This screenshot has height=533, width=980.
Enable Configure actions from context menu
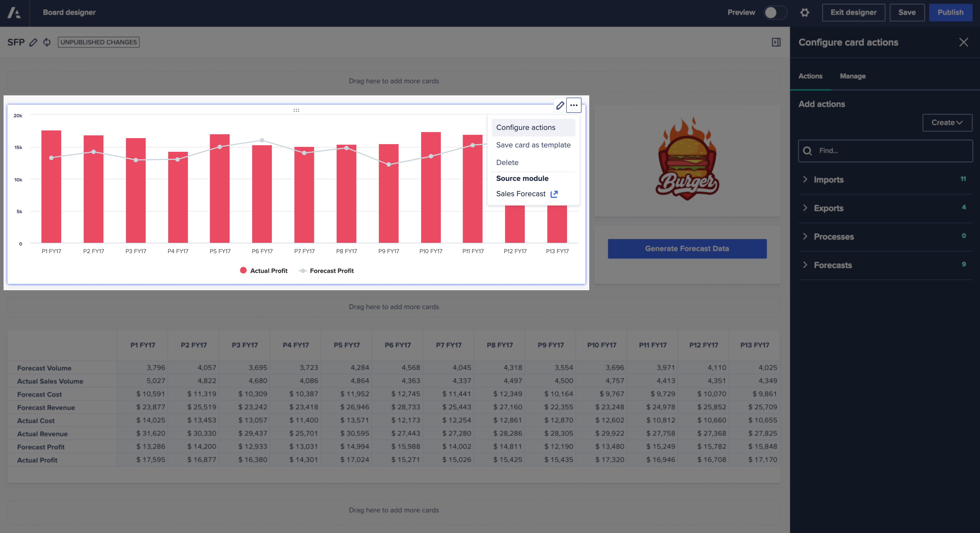525,127
